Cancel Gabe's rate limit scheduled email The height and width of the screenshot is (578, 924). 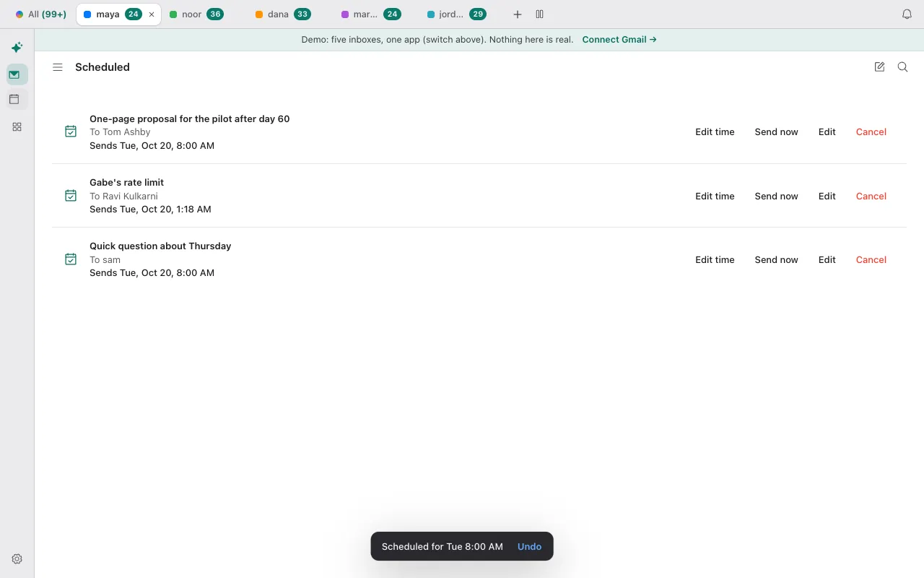tap(871, 196)
